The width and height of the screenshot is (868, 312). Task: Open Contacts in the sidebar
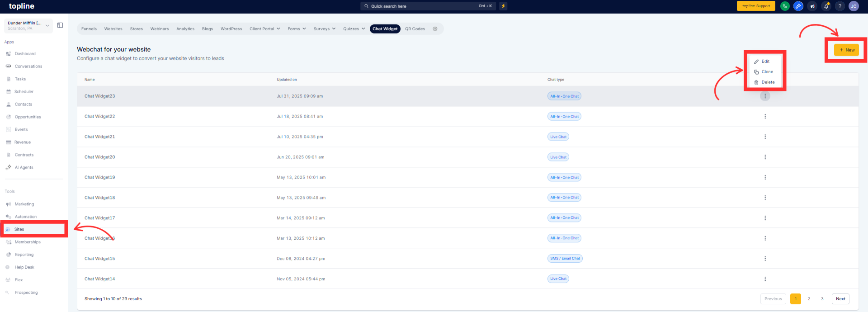coord(24,104)
